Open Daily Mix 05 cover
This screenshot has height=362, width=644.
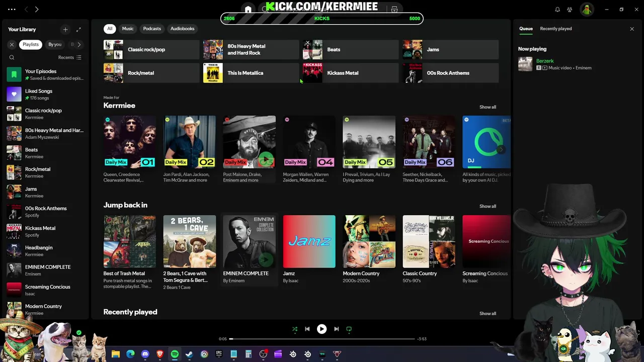coord(369,142)
